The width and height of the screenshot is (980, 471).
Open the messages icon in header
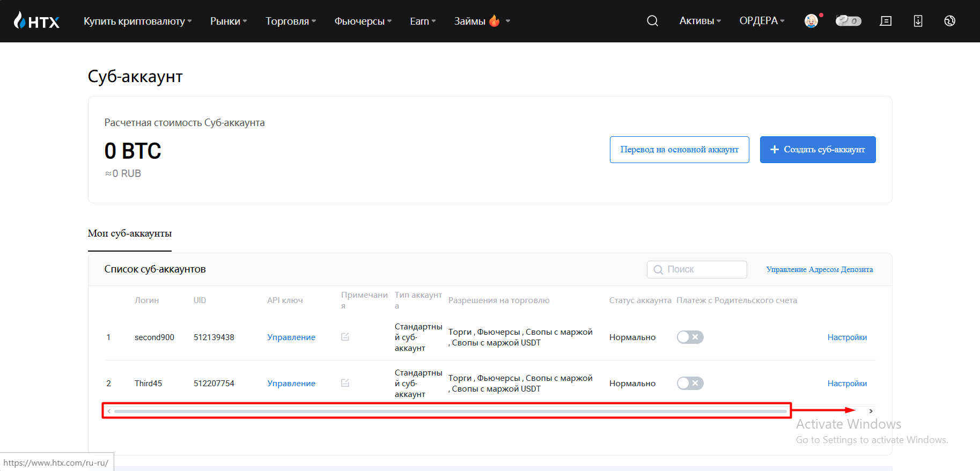pyautogui.click(x=886, y=21)
